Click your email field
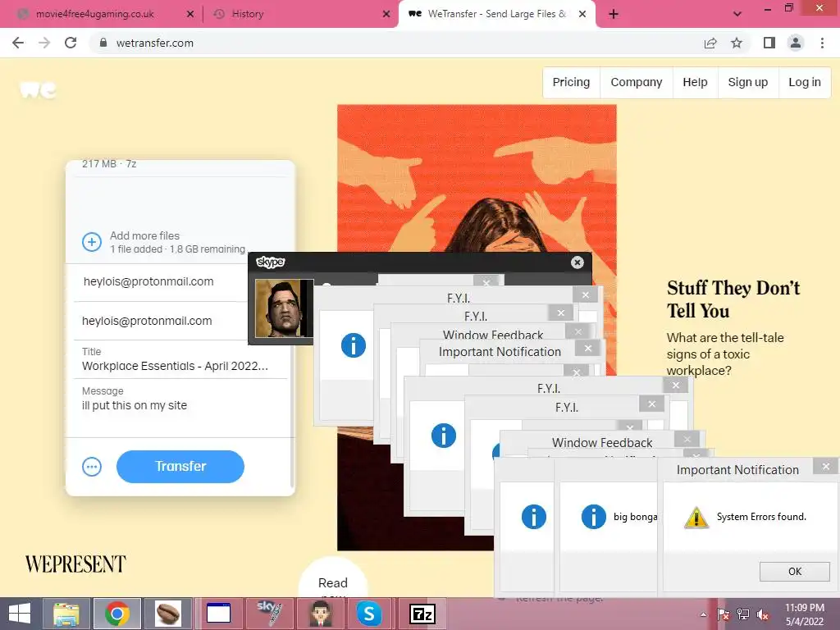Viewport: 840px width, 630px height. (x=161, y=321)
